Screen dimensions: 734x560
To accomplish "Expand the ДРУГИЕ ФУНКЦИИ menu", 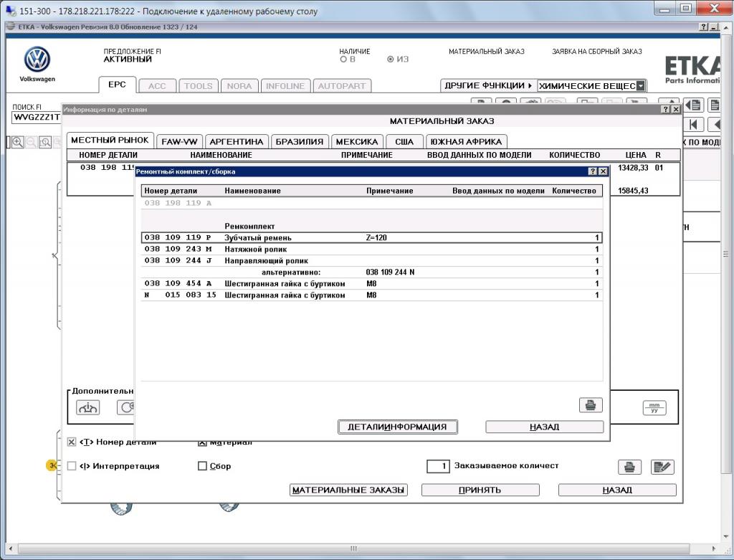I will coord(488,86).
